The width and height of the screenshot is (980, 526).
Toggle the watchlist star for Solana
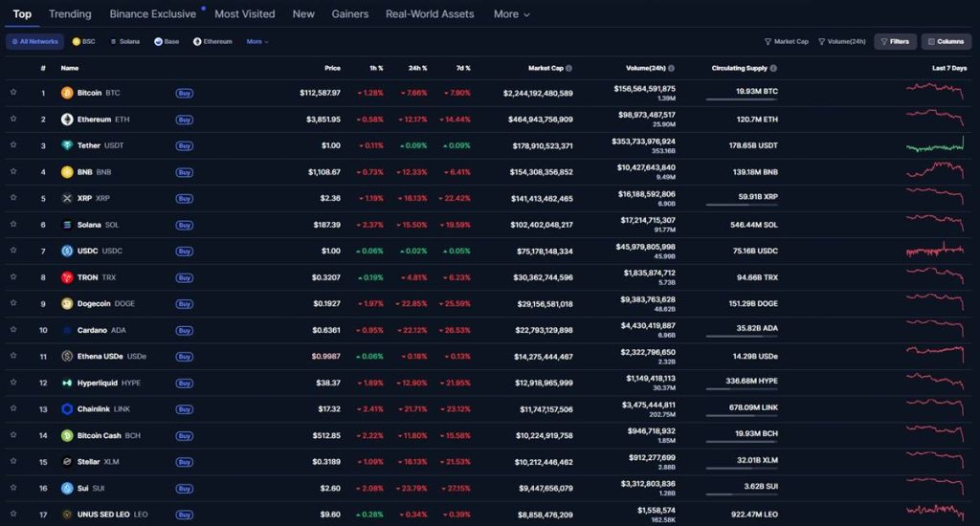point(13,225)
